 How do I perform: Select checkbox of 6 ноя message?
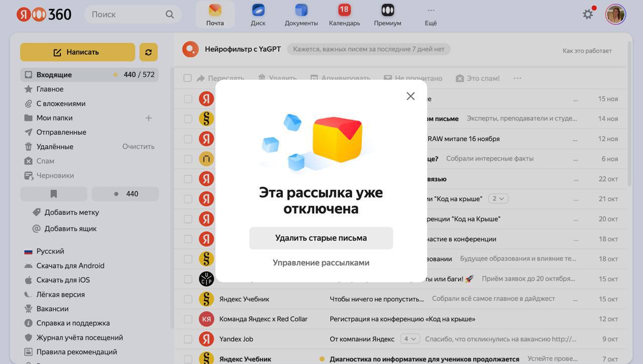pos(188,159)
